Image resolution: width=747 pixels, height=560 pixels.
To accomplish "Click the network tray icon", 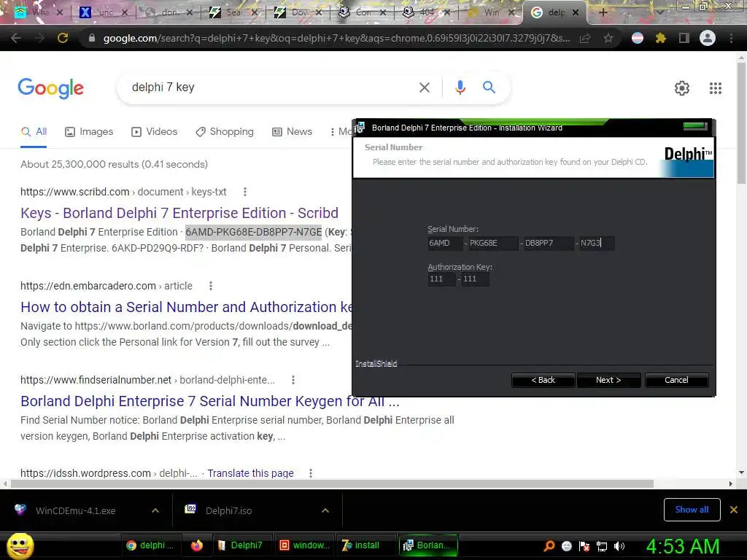I will (x=602, y=546).
